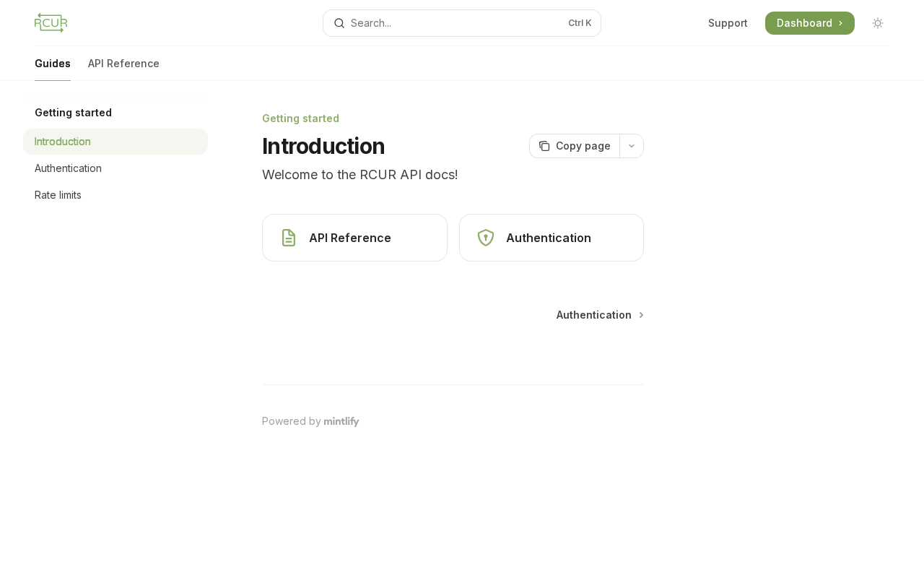This screenshot has height=578, width=924.
Task: Click the search magnifier icon
Action: tap(339, 23)
